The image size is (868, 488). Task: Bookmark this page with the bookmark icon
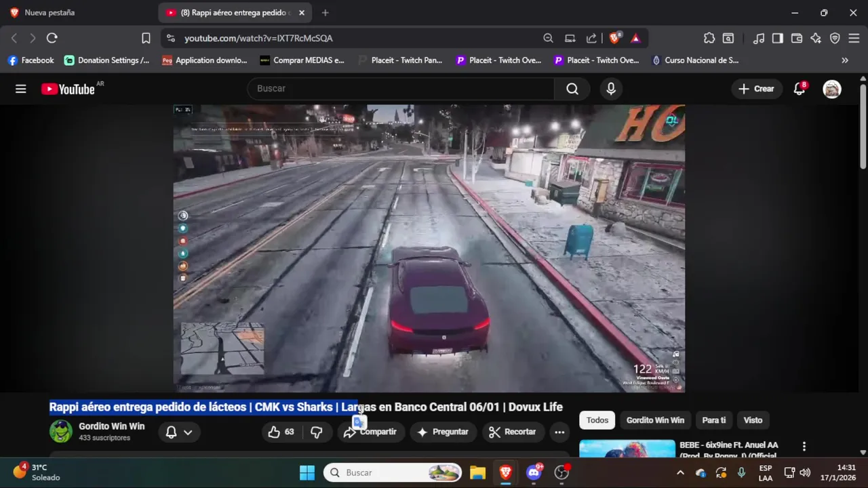pyautogui.click(x=146, y=39)
